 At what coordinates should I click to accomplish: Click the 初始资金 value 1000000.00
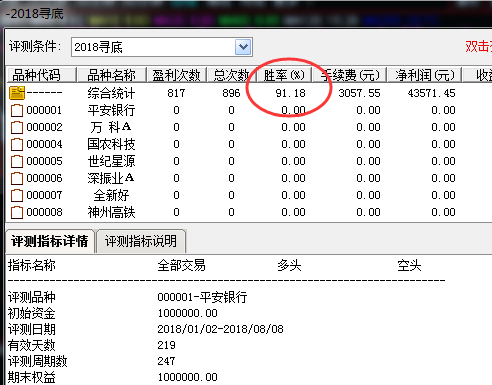187,313
